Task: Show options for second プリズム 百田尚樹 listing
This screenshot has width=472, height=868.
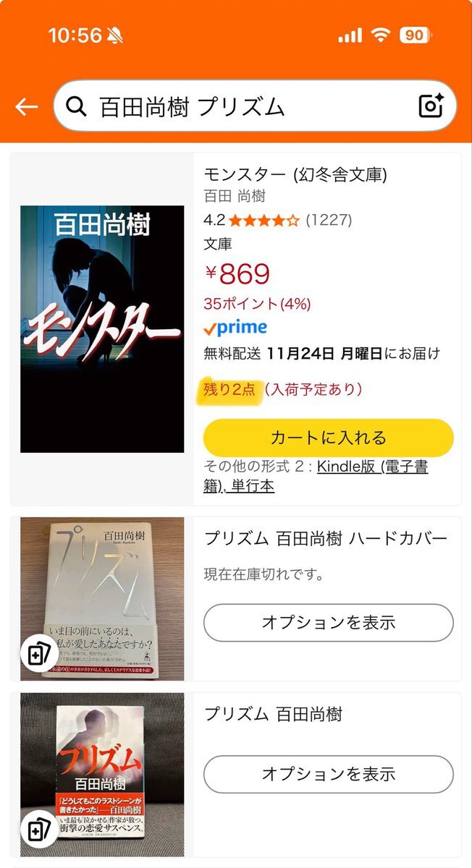Action: [329, 774]
